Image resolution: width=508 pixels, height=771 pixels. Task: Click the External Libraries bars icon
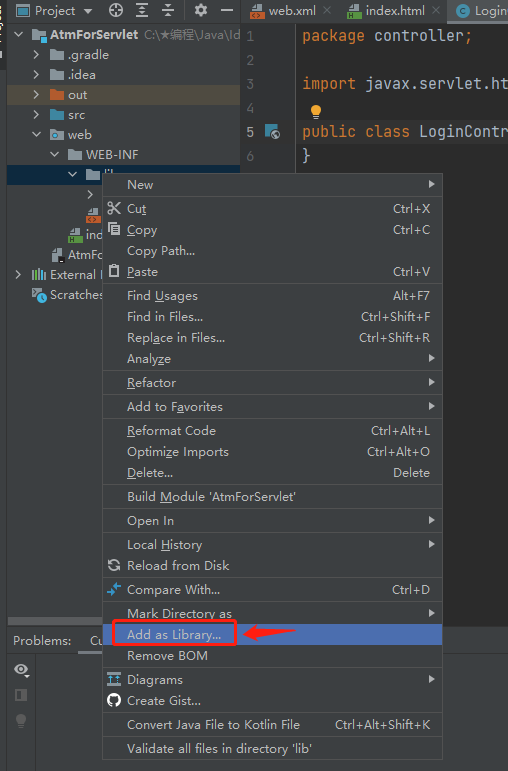39,274
